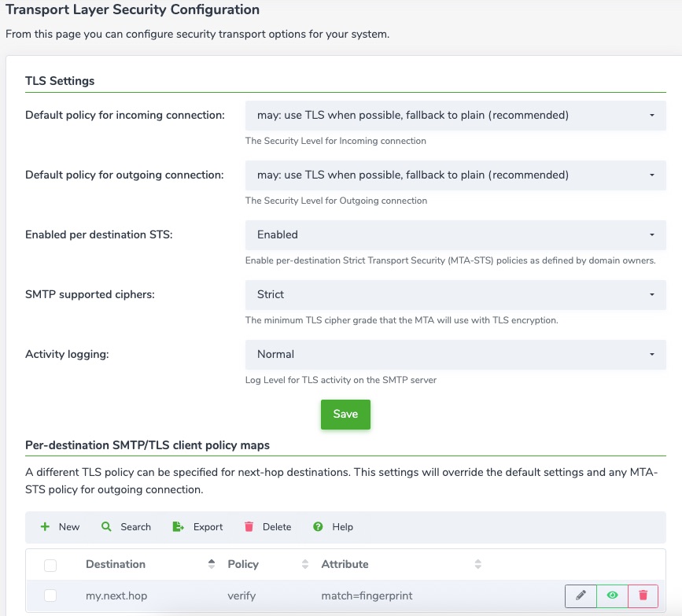Delete my.next.hop row with red trash icon
This screenshot has height=616, width=682.
[643, 596]
